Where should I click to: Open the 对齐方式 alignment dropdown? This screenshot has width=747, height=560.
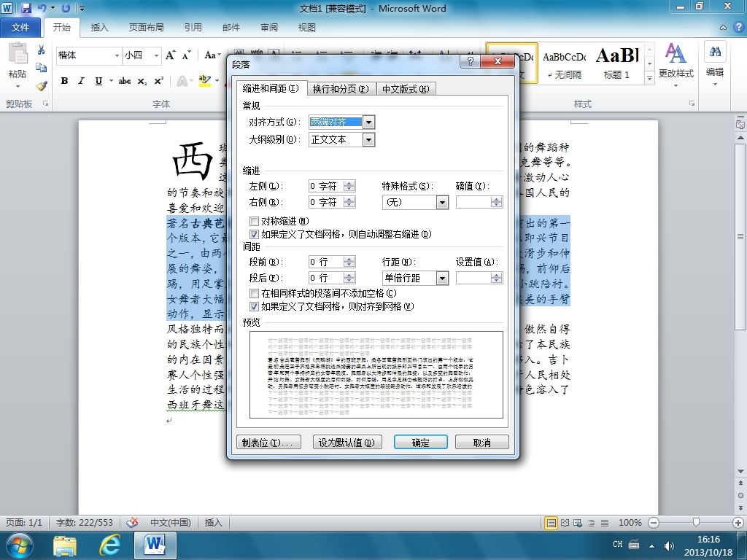(368, 122)
